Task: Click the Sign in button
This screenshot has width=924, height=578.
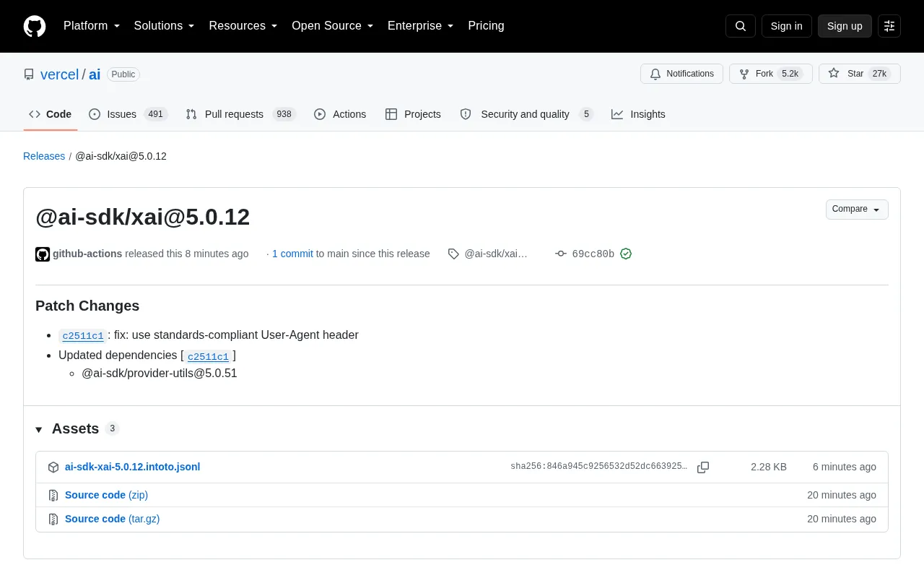Action: pos(786,26)
